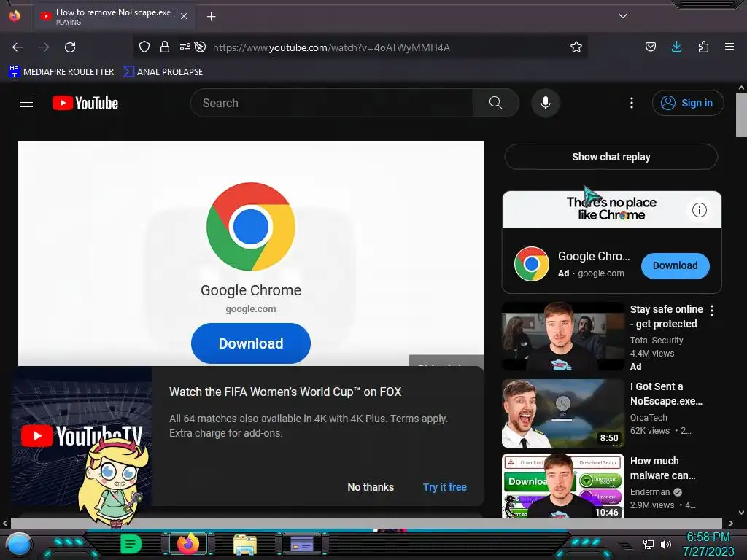Click the large Download button in video ad
Viewport: 747px width, 560px height.
(251, 343)
